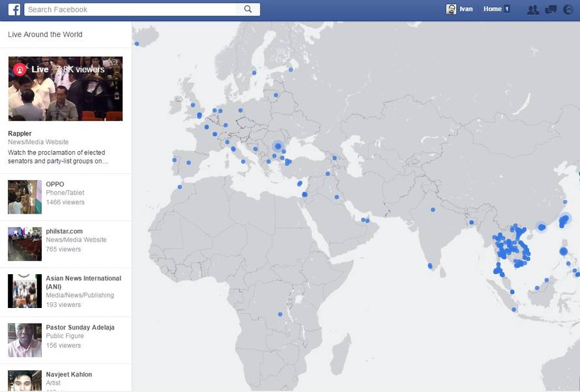Open the Rapper live video thumbnail
The height and width of the screenshot is (392, 580).
point(65,89)
